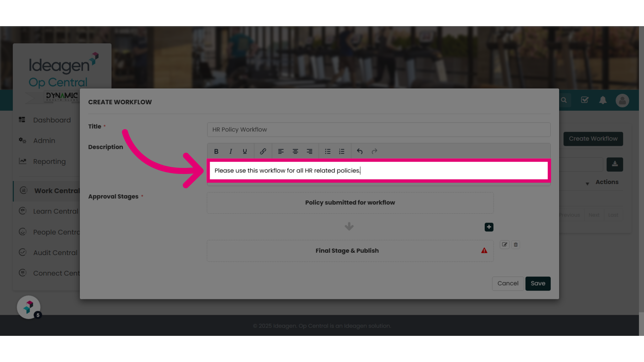The width and height of the screenshot is (644, 362).
Task: Go to Previous page in pagination
Action: tap(570, 215)
